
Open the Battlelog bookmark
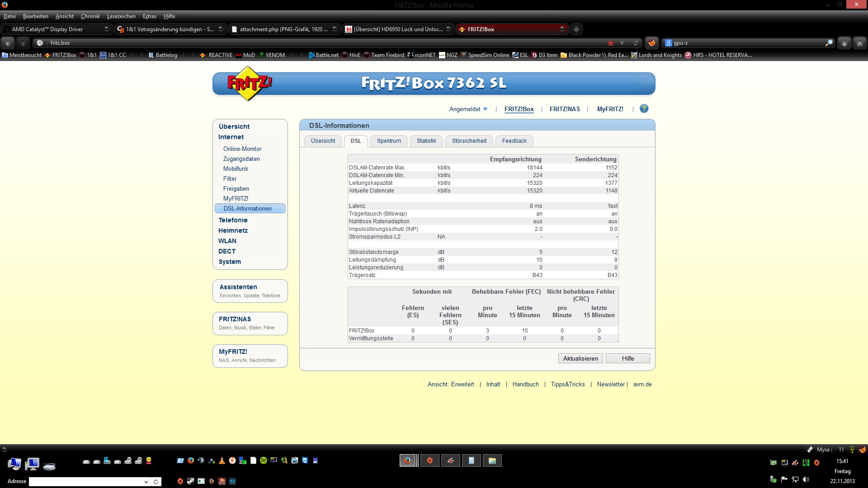[163, 55]
